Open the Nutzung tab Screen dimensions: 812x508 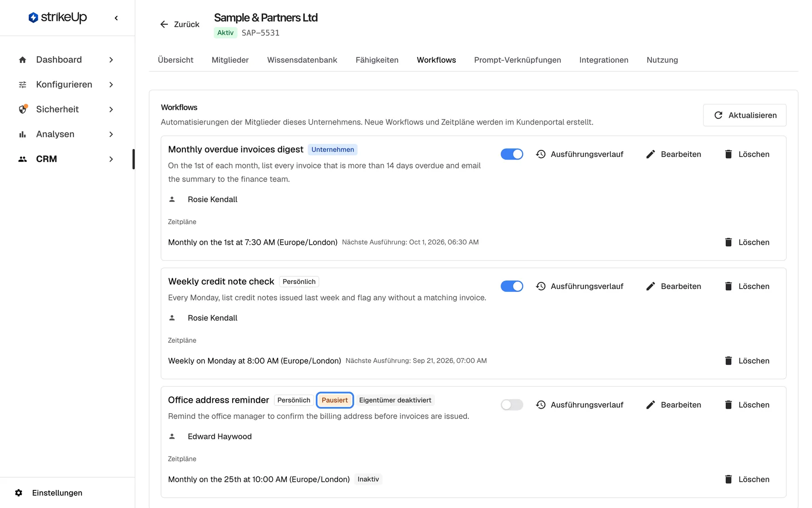pos(662,60)
